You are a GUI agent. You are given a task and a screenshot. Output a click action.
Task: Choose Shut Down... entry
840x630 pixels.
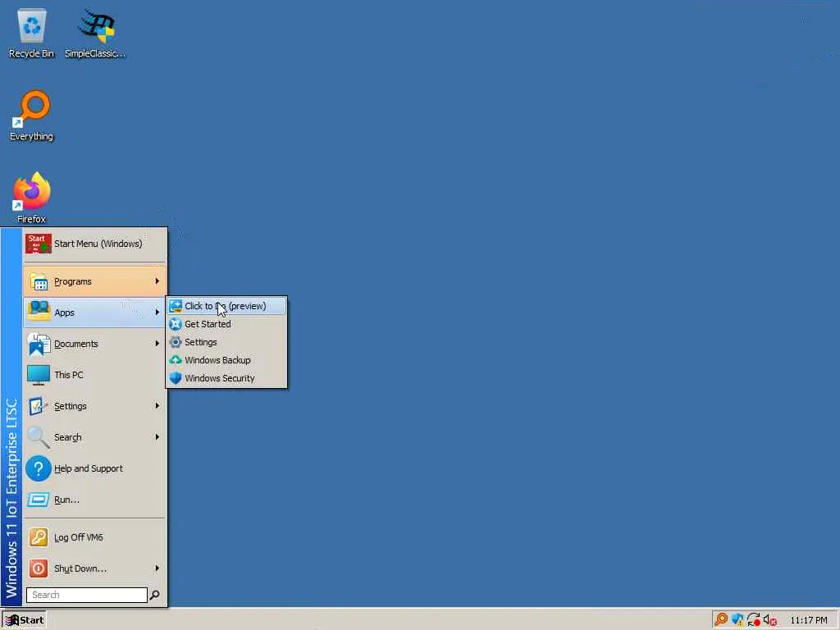click(95, 568)
